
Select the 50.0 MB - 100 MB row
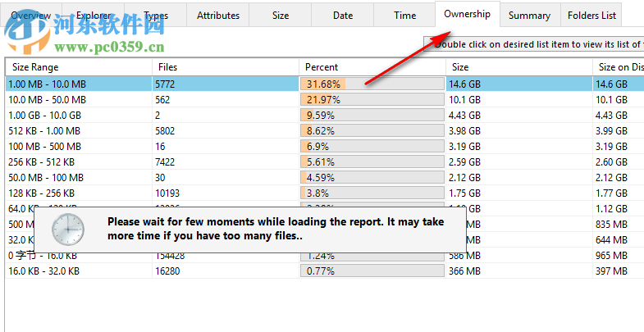pos(325,178)
